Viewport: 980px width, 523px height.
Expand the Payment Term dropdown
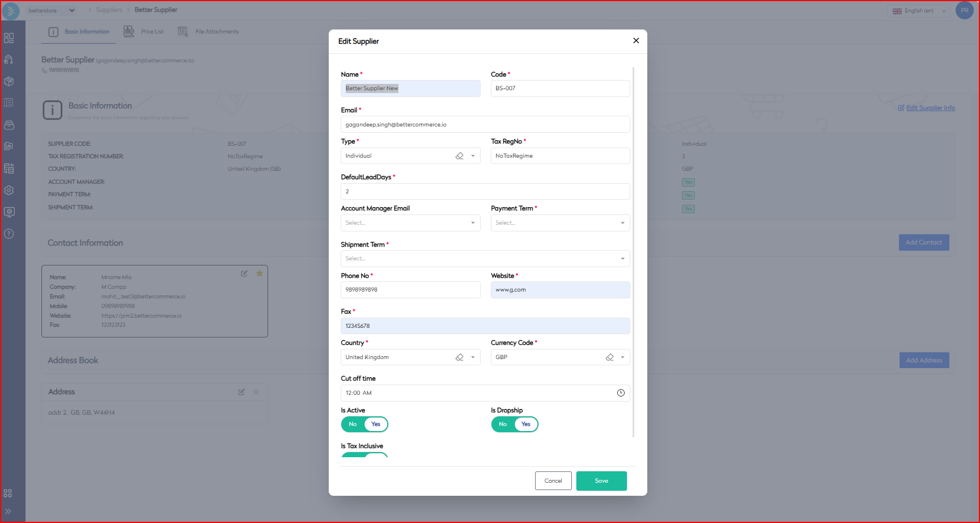coord(560,223)
